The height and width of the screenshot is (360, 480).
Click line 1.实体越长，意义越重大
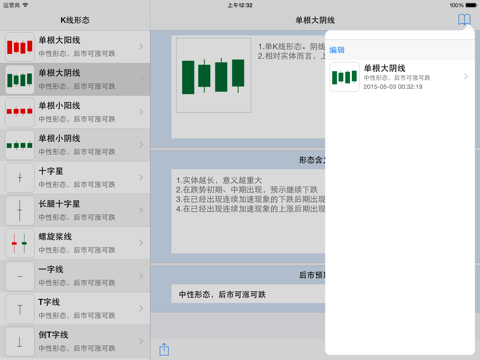tap(219, 180)
